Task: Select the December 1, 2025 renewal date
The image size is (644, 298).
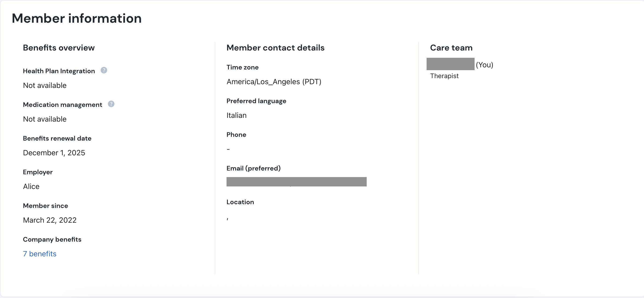Action: [x=54, y=153]
